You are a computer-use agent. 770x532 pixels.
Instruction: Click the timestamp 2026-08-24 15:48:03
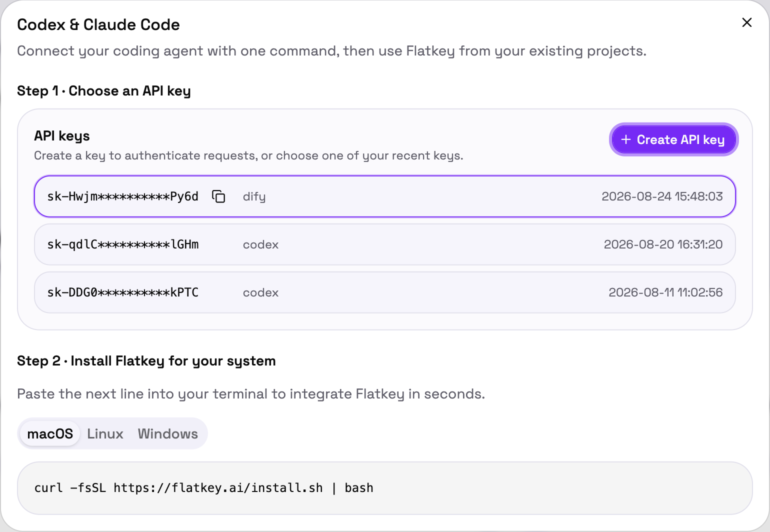662,196
